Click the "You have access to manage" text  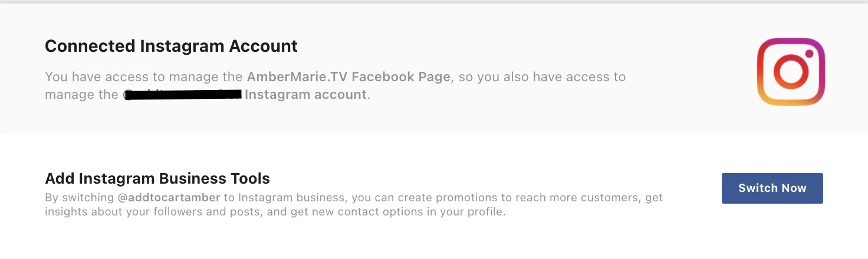(x=144, y=77)
